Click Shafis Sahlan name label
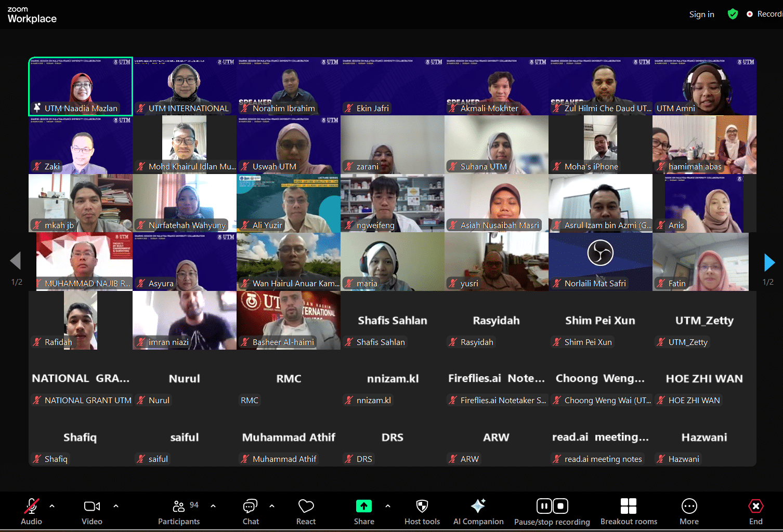 [381, 342]
